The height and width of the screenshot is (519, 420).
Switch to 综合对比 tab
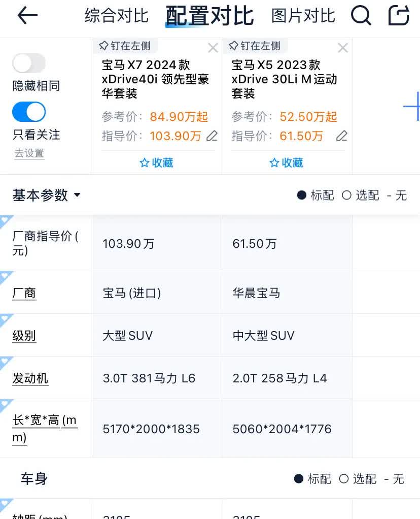[x=116, y=16]
